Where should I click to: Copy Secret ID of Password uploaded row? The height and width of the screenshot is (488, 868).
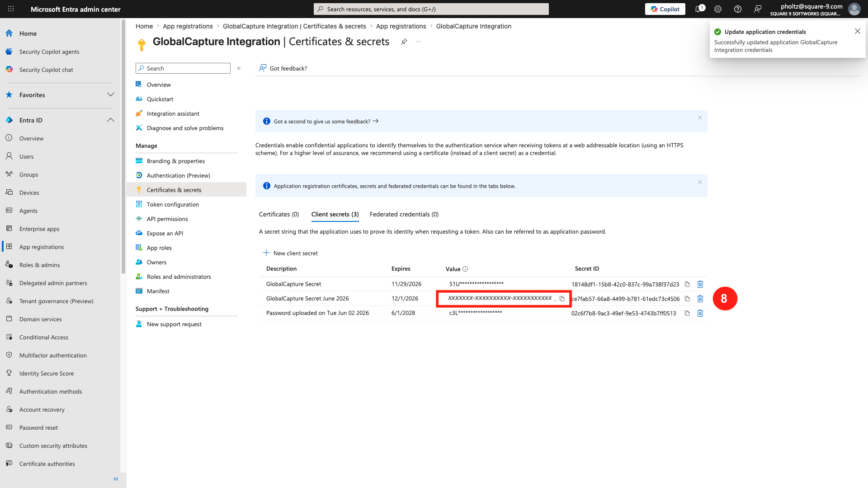click(x=687, y=313)
